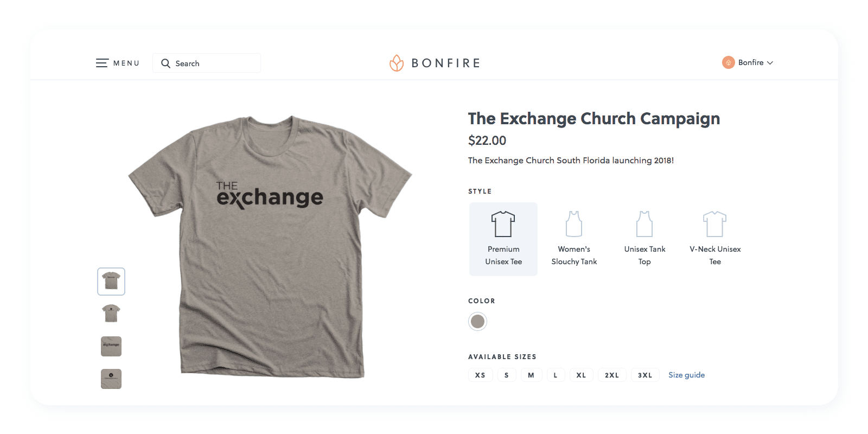Select size 2XL

click(612, 375)
